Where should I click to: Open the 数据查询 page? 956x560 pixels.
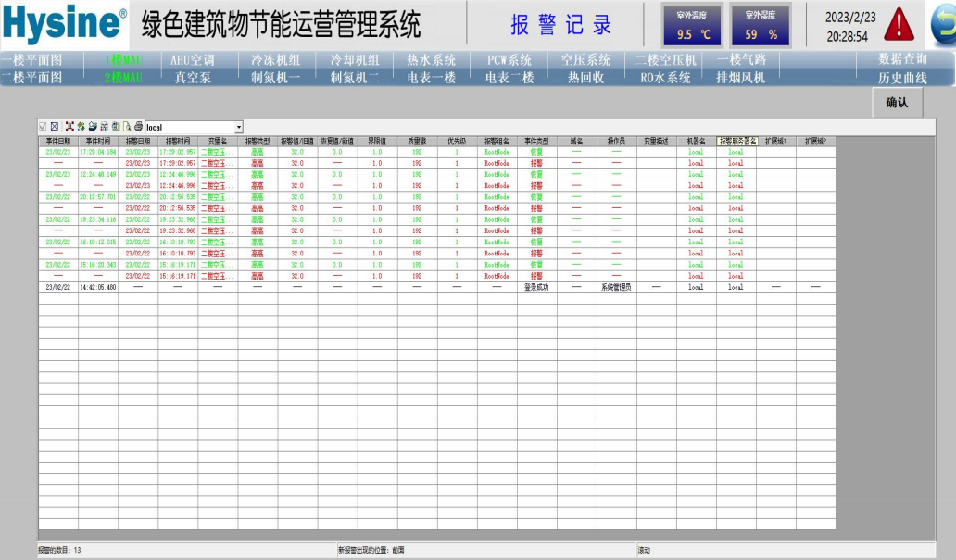point(902,60)
